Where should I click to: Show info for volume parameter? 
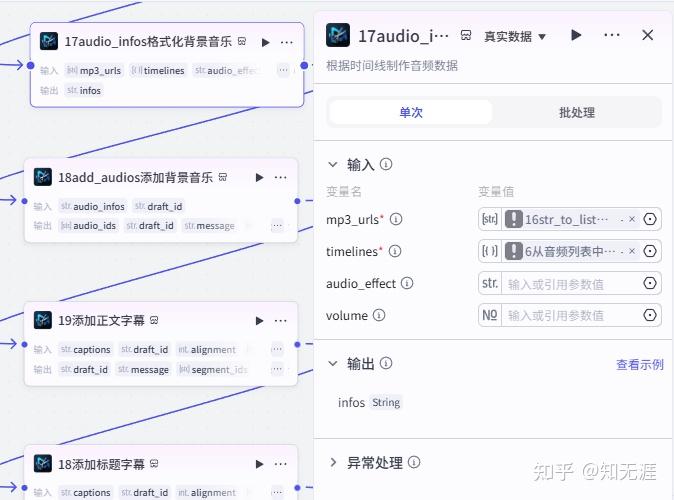379,315
